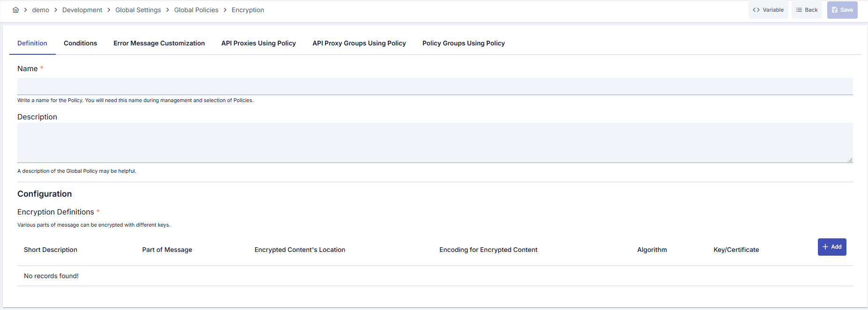Open the Development breadcrumb link

click(x=82, y=10)
